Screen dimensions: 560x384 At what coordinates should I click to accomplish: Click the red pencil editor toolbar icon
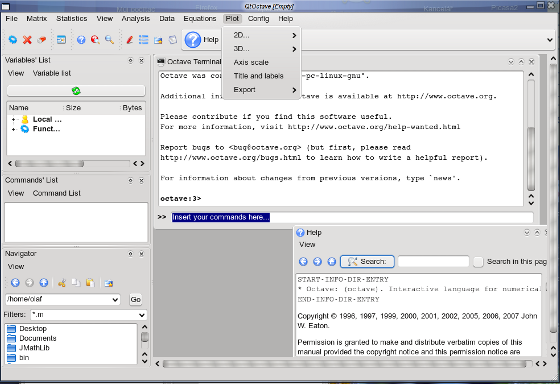point(130,40)
